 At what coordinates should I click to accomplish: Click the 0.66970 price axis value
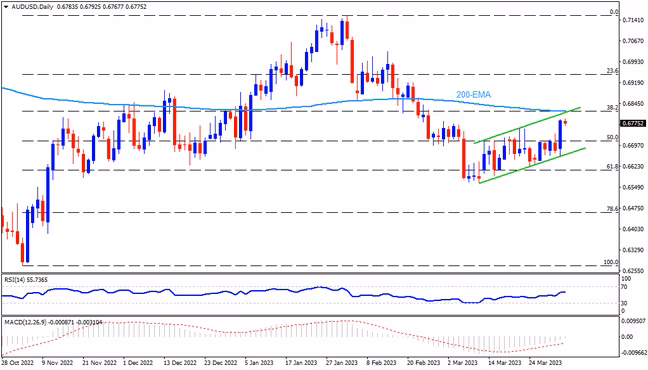pos(634,146)
